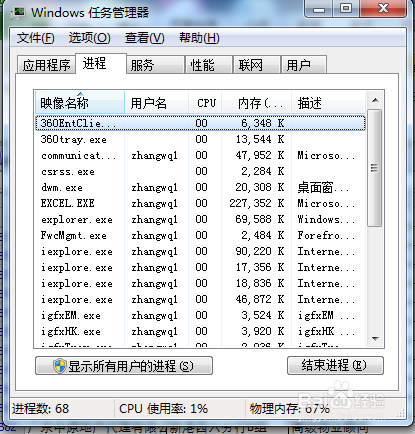The width and height of the screenshot is (415, 434).
Task: Sort by 描述 column header
Action: click(328, 103)
